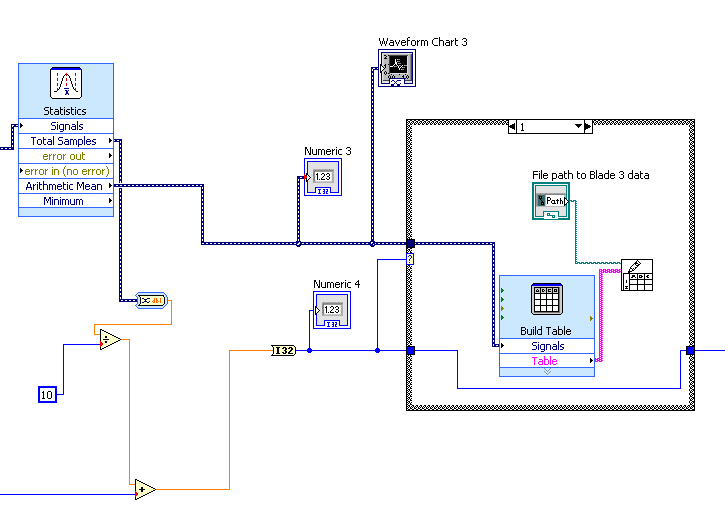725x507 pixels.
Task: Select the Statistics Express VI icon
Action: 66,83
